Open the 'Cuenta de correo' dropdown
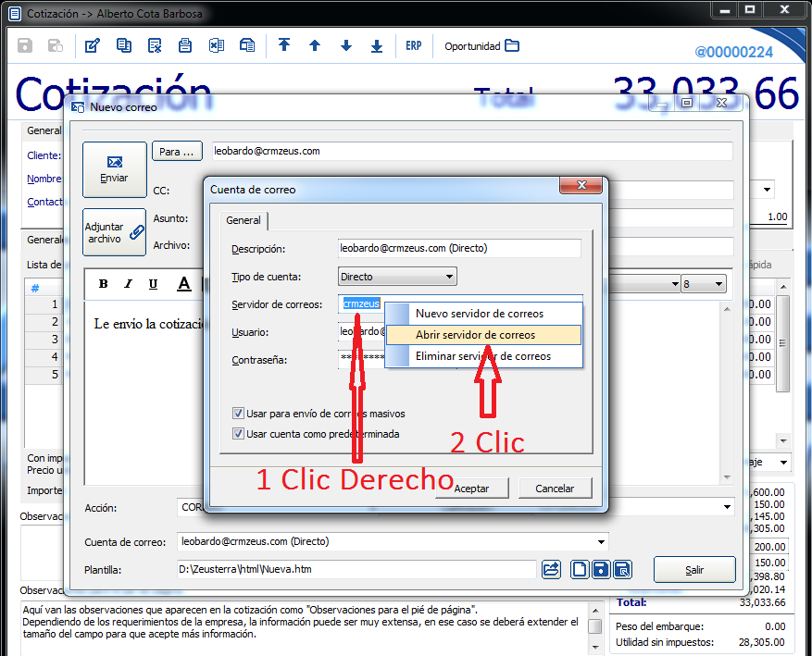 click(x=602, y=541)
